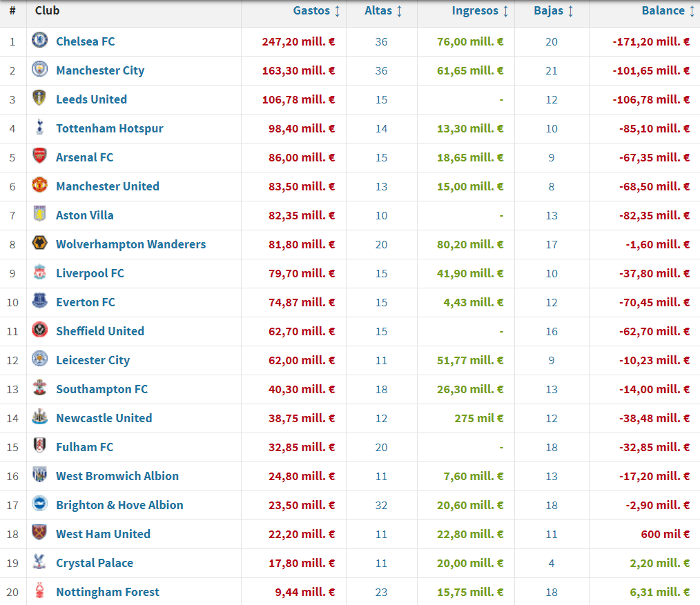Click the Chelsea FC club crest icon
700x605 pixels.
pyautogui.click(x=39, y=41)
